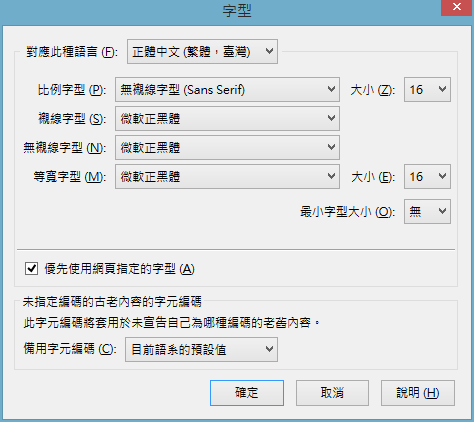Open the 備用字元編碼 fallback encoding dropdown

(201, 349)
